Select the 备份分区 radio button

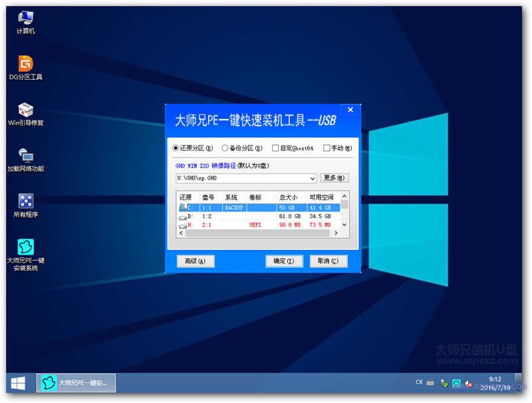pos(225,148)
